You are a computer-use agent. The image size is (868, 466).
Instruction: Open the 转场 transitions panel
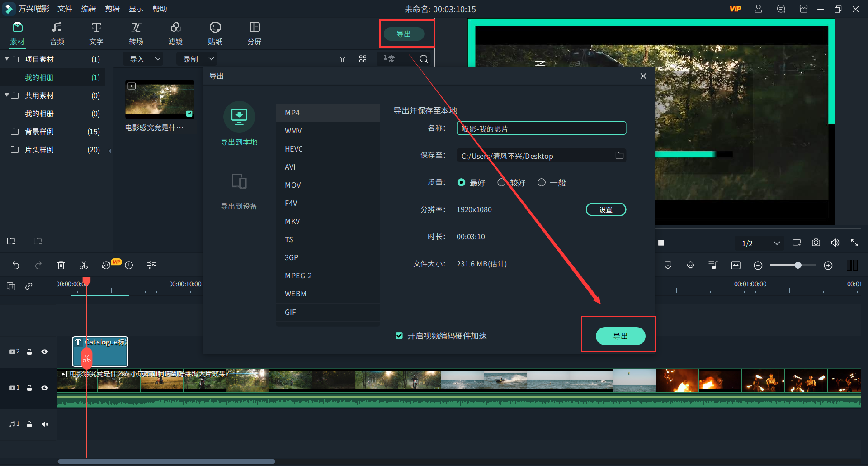(x=136, y=33)
